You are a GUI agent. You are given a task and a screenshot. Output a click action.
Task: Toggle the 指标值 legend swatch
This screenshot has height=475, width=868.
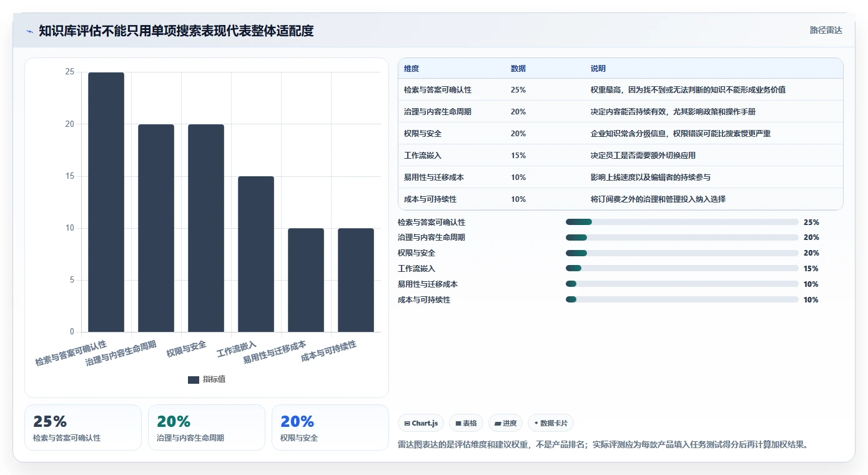click(x=194, y=379)
